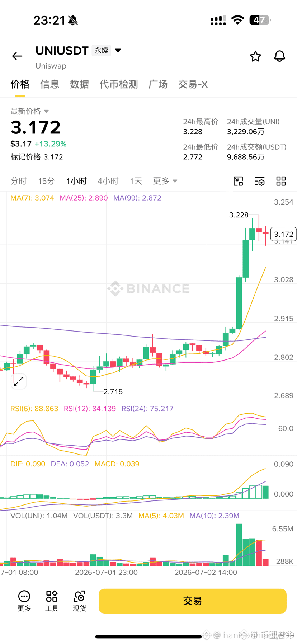Switch to Spot trading icon
The width and height of the screenshot is (297, 644).
(79, 601)
